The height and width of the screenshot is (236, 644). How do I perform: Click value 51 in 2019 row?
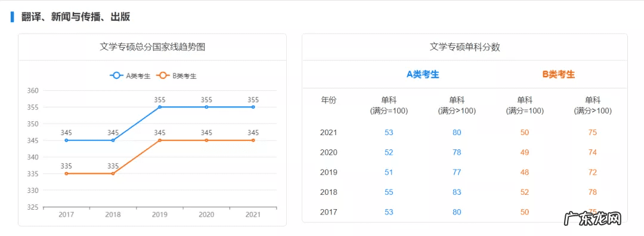pyautogui.click(x=389, y=172)
